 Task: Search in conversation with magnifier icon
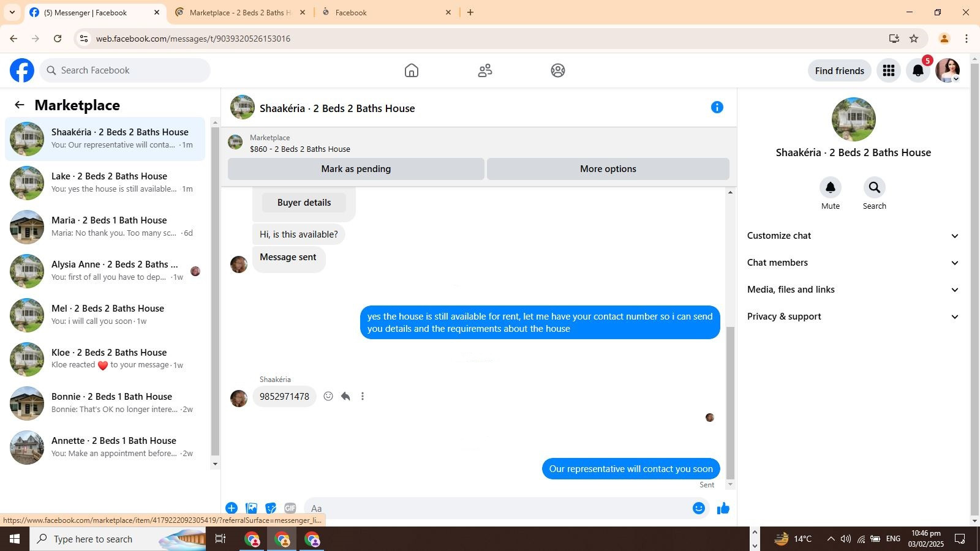[875, 187]
